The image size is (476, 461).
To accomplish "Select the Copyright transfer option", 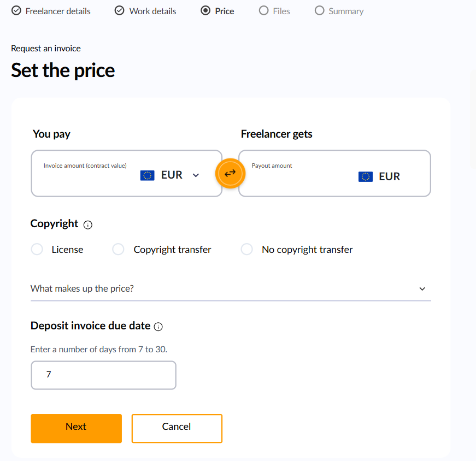I will pyautogui.click(x=119, y=250).
